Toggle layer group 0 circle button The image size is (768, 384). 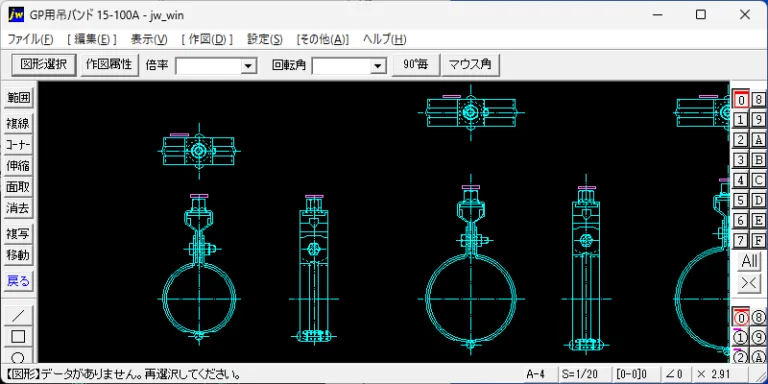tap(741, 318)
